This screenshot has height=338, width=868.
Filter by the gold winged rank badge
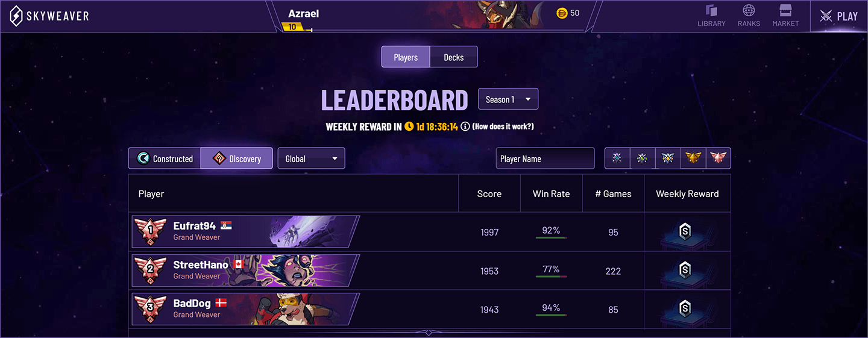(x=693, y=158)
